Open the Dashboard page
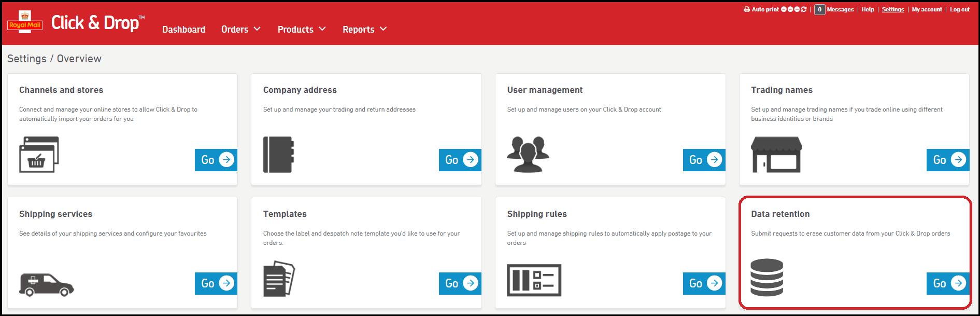 pyautogui.click(x=183, y=30)
